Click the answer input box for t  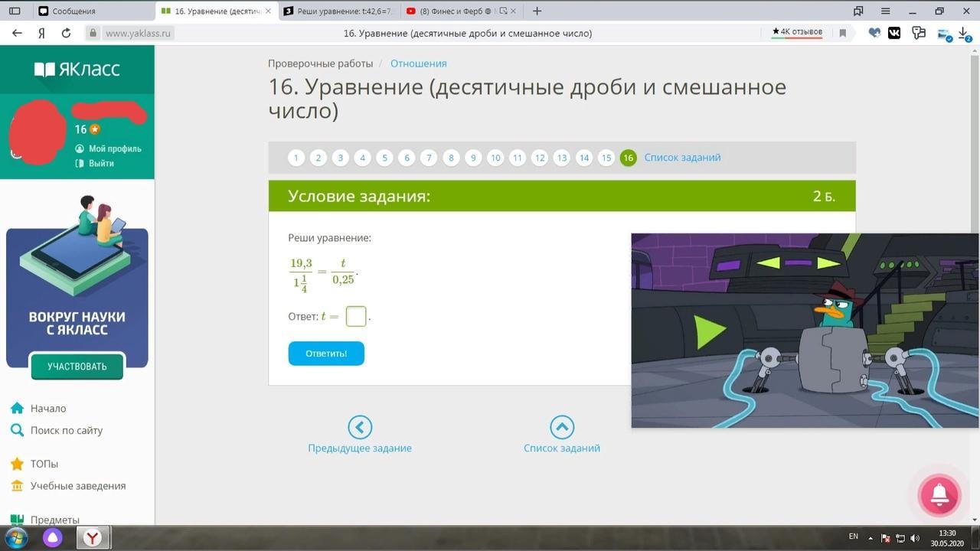click(x=356, y=316)
